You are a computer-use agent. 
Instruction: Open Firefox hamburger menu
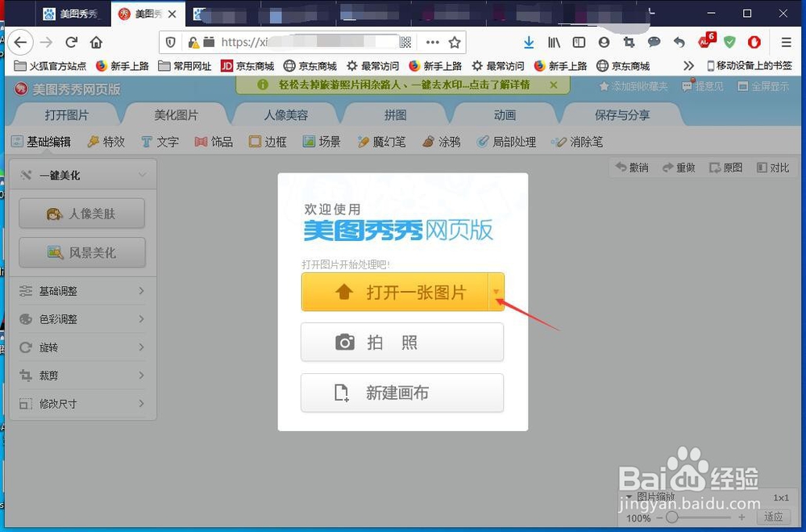coord(786,42)
